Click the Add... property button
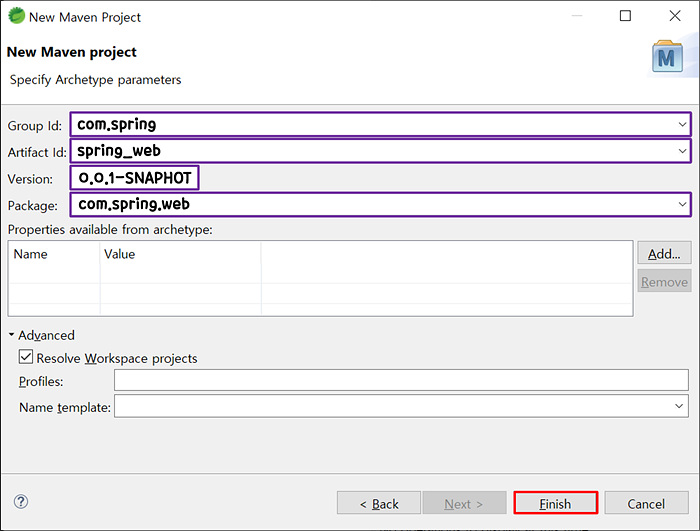Image resolution: width=700 pixels, height=531 pixels. [664, 253]
